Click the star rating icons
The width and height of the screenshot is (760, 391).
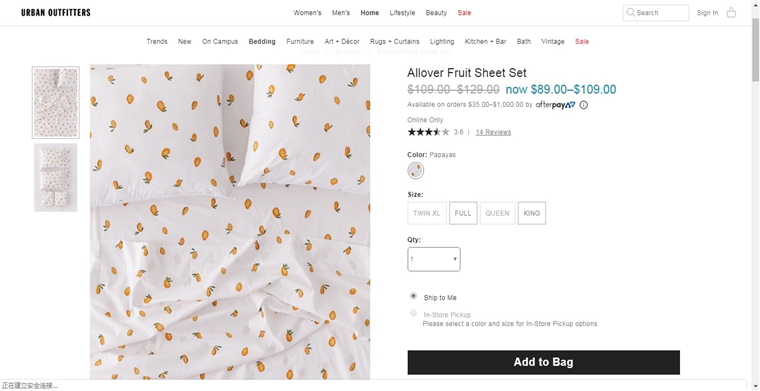click(x=428, y=132)
